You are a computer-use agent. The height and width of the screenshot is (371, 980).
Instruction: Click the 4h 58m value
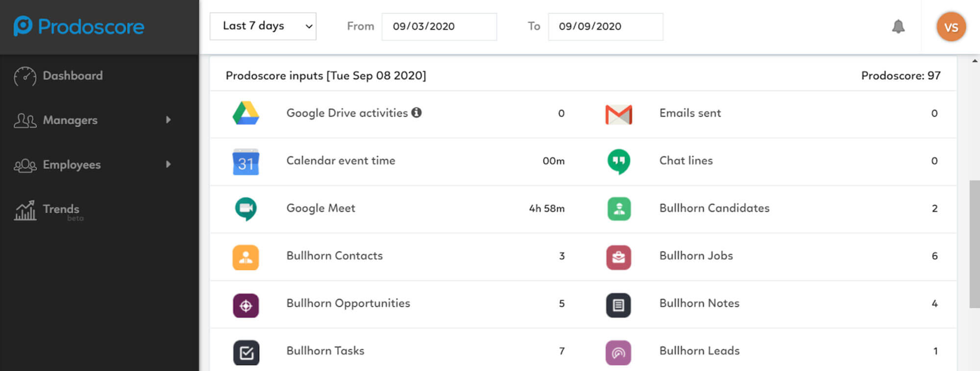[547, 209]
